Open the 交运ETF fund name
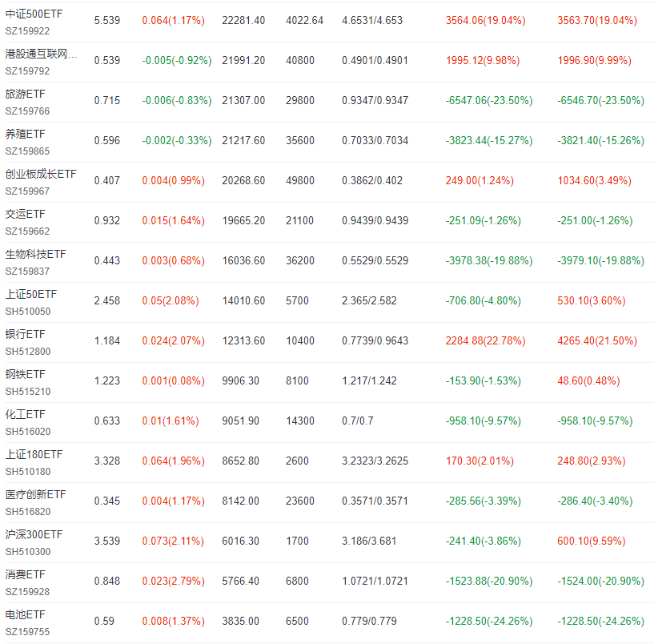654x644 pixels. 25,214
